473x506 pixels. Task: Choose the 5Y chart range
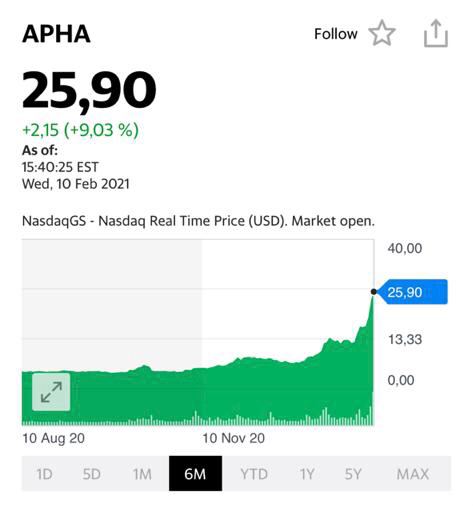[353, 474]
